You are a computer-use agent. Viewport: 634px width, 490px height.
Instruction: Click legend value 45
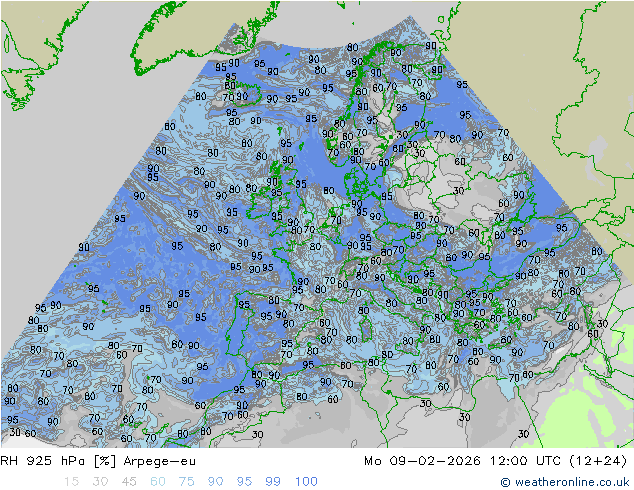pyautogui.click(x=129, y=482)
